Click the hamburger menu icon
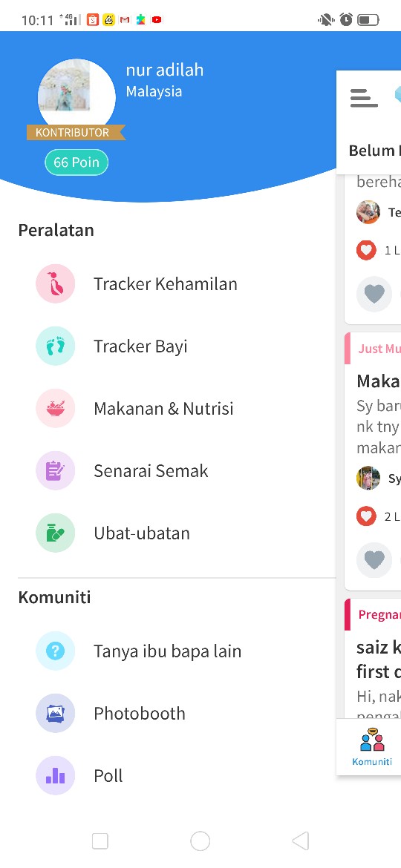This screenshot has width=401, height=868. pos(364,98)
